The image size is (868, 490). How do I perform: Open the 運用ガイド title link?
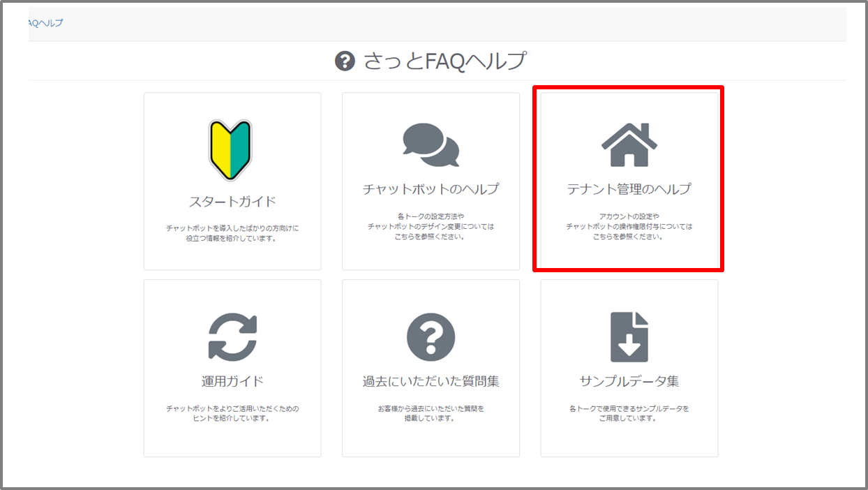click(x=232, y=381)
